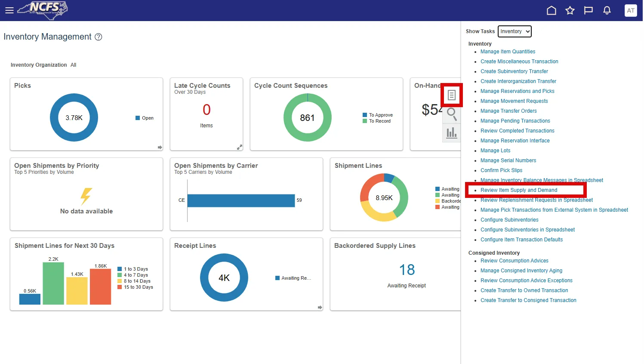Screen dimensions: 644x364
Task: Click the arrow on Receipt Lines tile
Action: tap(320, 307)
